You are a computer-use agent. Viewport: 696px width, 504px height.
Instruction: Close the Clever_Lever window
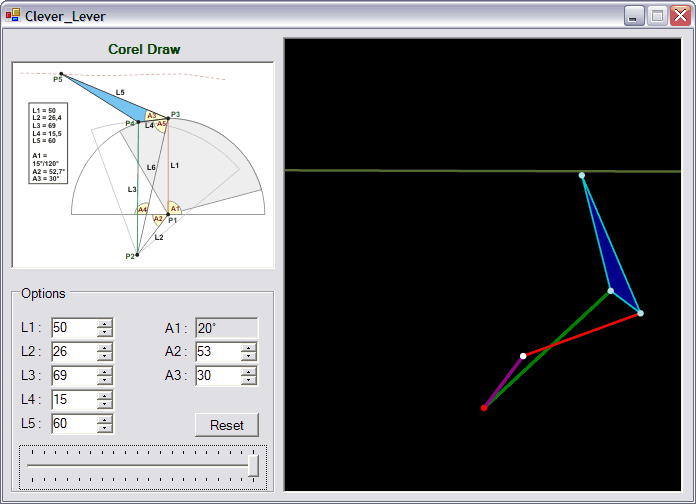680,16
